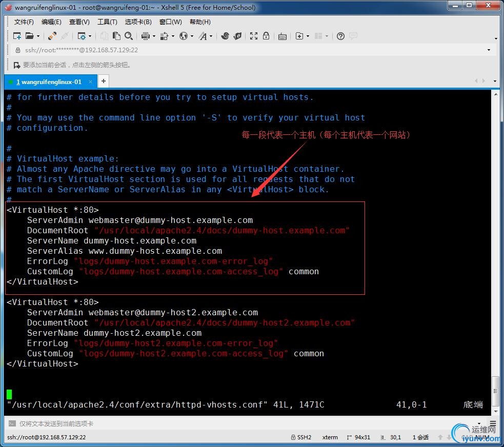Click the New Session toolbar icon

[17, 36]
